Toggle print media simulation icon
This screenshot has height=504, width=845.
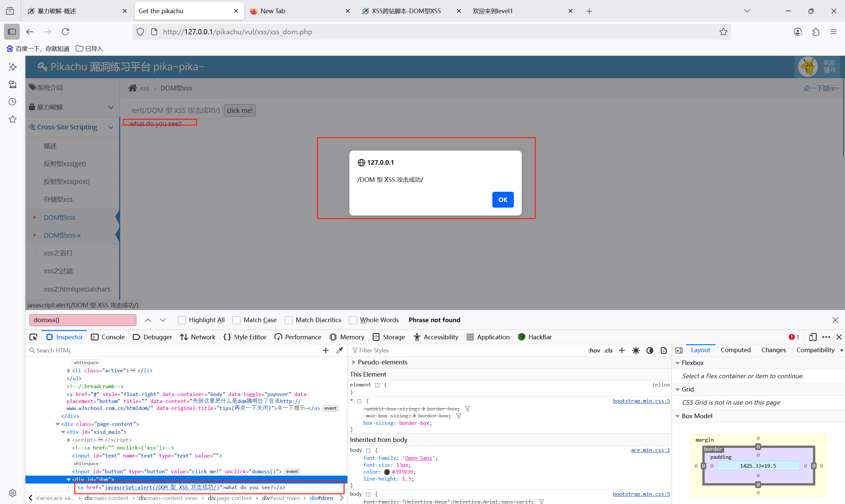(x=664, y=350)
